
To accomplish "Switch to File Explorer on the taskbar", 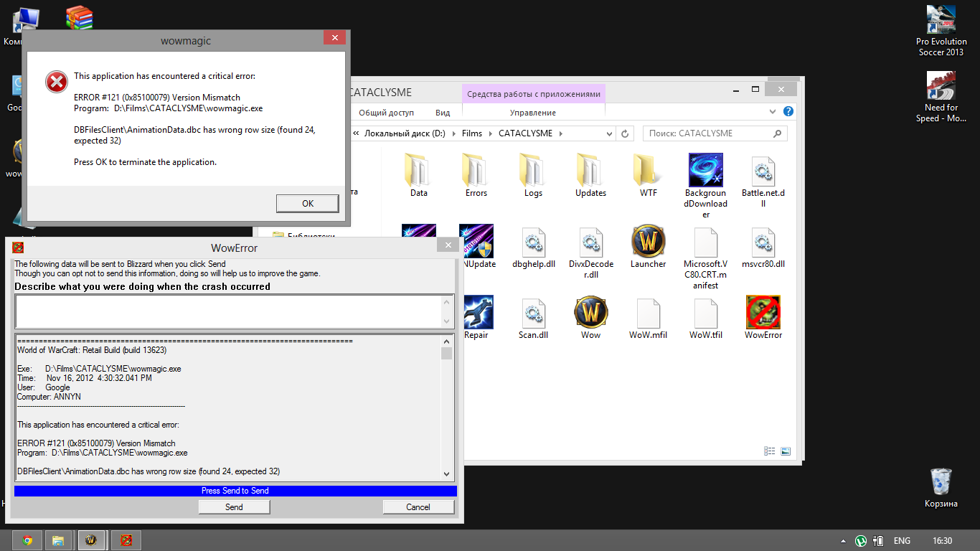I will 58,540.
